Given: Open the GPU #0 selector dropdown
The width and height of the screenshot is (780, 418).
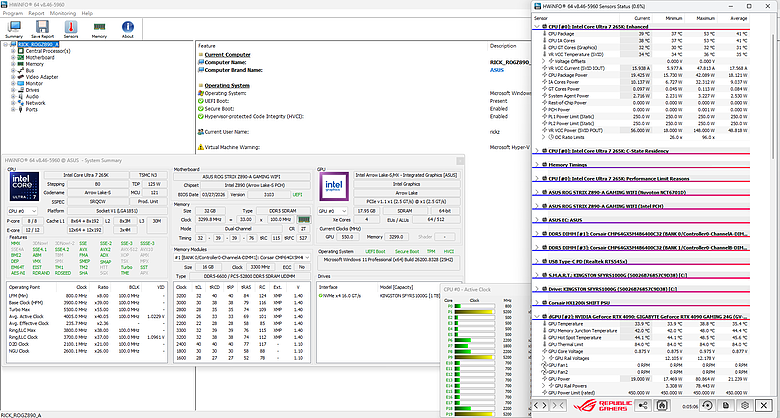Looking at the screenshot, I should pos(333,211).
